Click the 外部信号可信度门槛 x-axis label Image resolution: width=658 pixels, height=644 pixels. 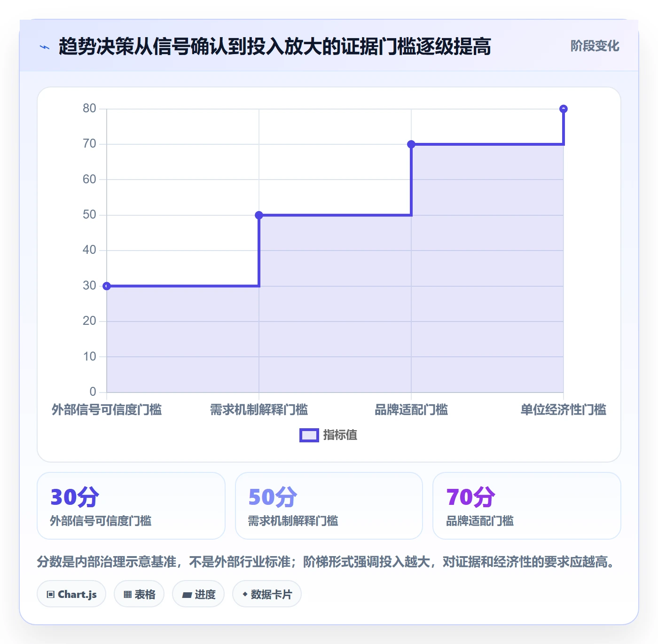(107, 410)
